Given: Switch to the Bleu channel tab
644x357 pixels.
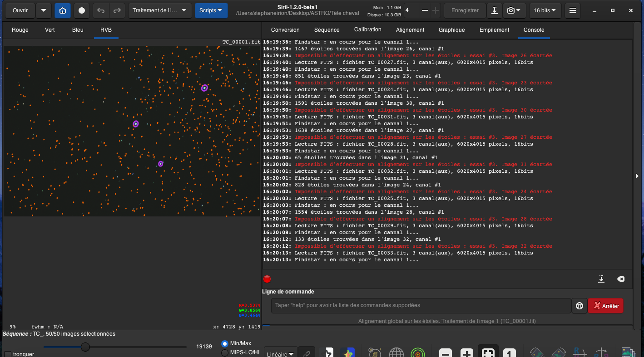Looking at the screenshot, I should (x=78, y=30).
